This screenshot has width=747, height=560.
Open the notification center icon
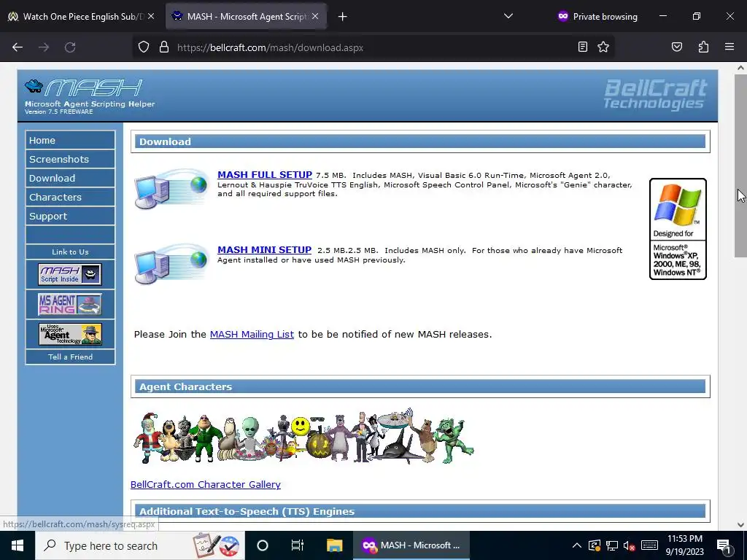tap(724, 545)
